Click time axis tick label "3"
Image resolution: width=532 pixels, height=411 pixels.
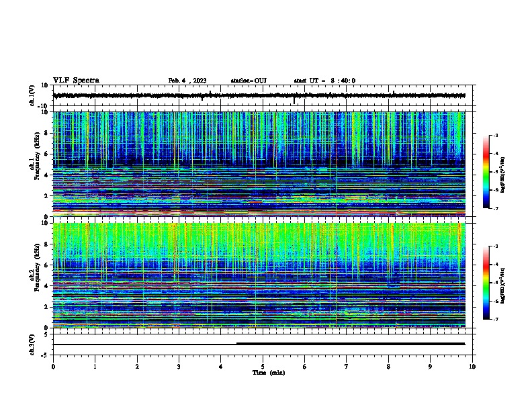(x=179, y=367)
